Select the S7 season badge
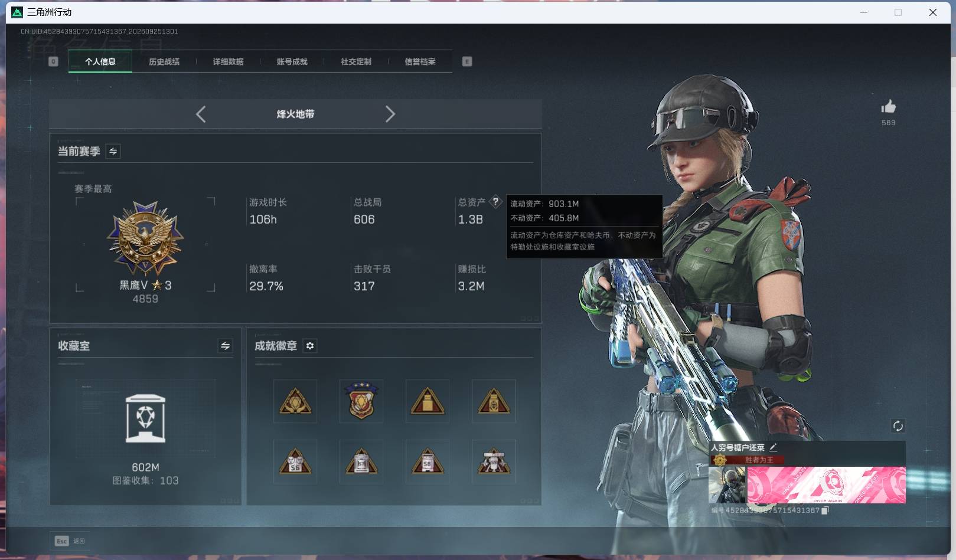Viewport: 956px width, 560px height. point(361,461)
